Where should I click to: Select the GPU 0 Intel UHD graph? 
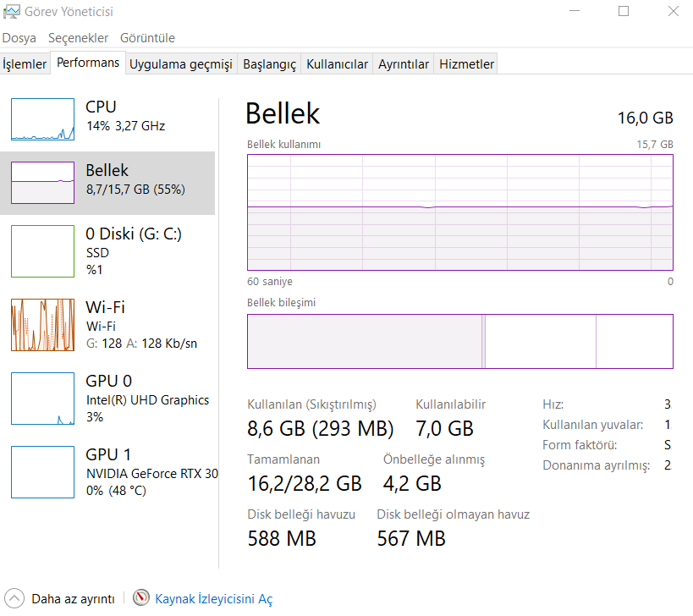click(x=42, y=398)
